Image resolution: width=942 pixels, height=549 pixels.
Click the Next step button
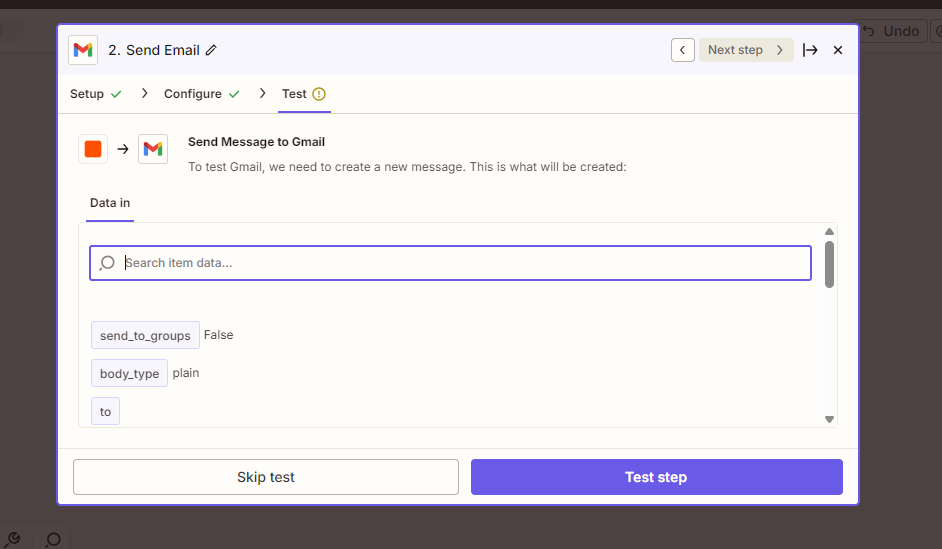pos(746,50)
